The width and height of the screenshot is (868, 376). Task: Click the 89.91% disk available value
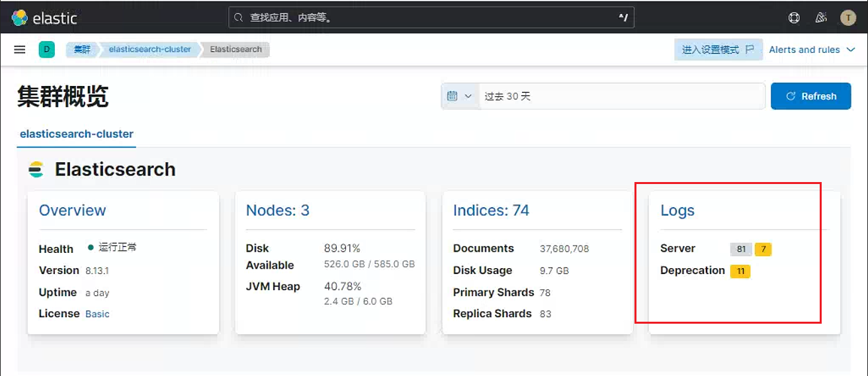(342, 248)
